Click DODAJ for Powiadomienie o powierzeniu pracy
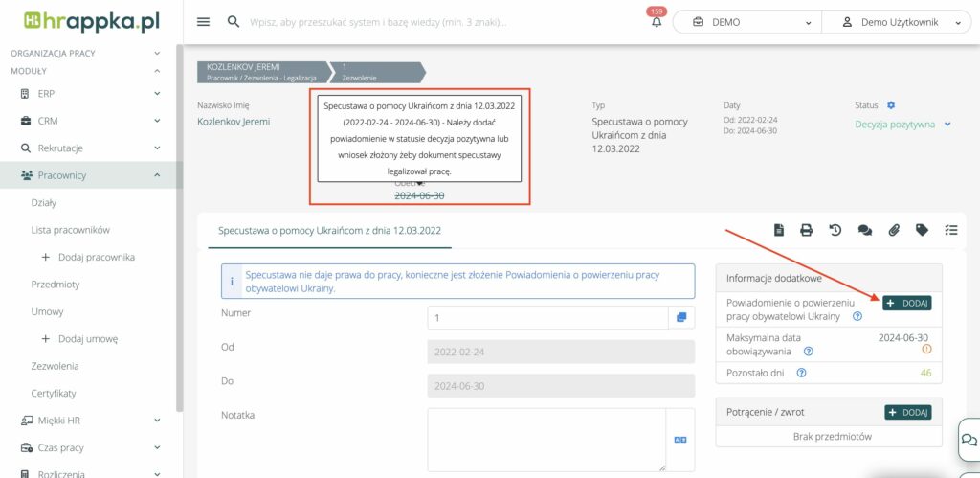Viewport: 980px width, 478px height. 906,303
